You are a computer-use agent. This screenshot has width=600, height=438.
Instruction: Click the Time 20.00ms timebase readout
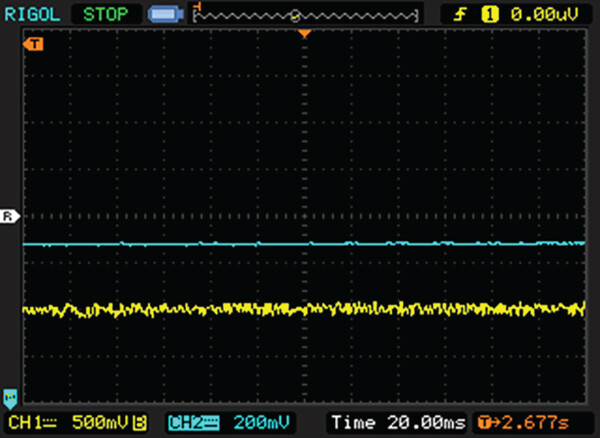click(398, 423)
